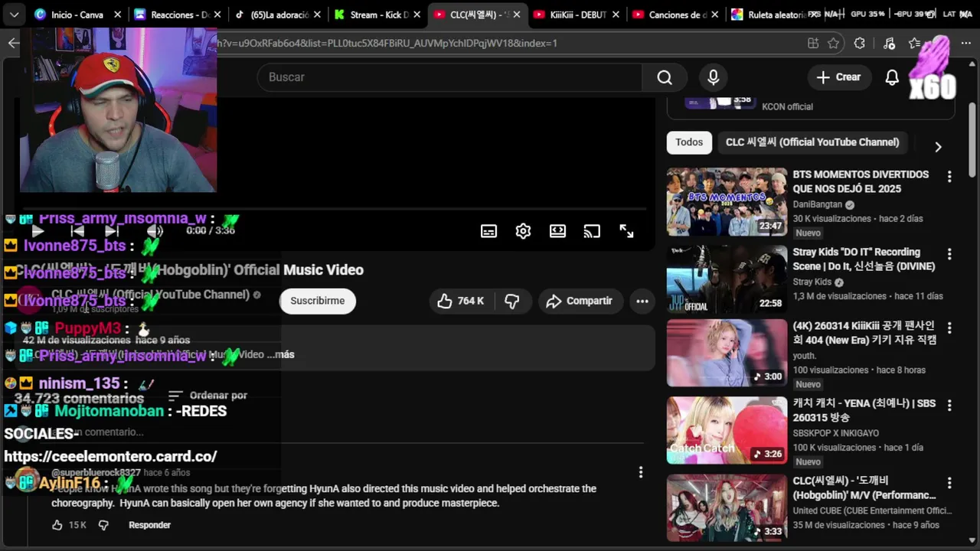
Task: Select the CLC Official YouTube Channel chip
Action: point(812,142)
